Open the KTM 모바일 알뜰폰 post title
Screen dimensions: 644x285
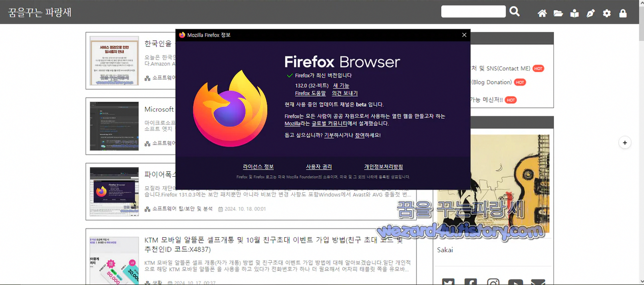click(274, 245)
